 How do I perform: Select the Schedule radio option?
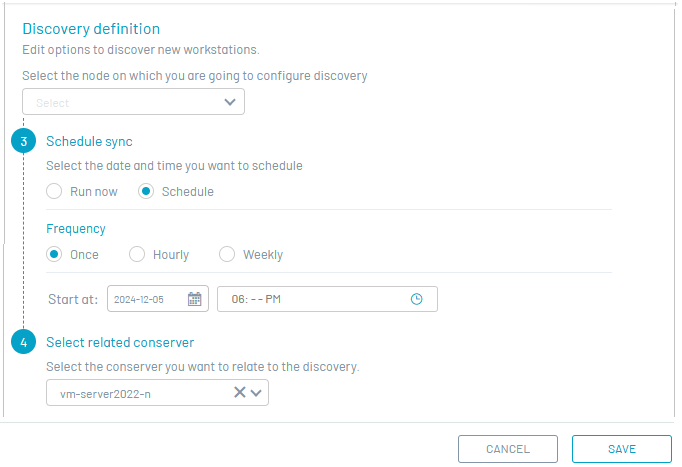146,191
